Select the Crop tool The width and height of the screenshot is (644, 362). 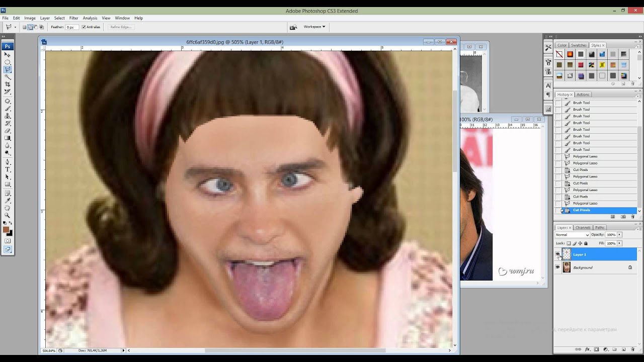tap(8, 84)
